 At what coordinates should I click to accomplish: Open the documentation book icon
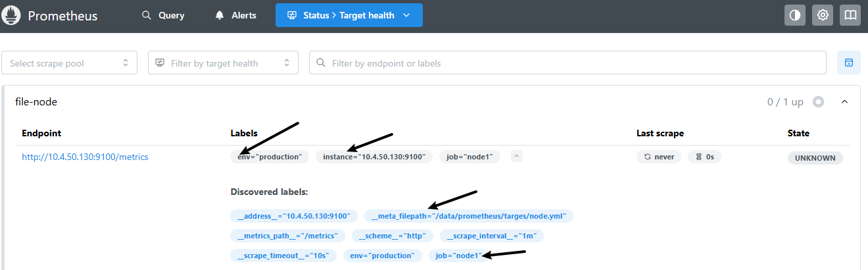850,15
